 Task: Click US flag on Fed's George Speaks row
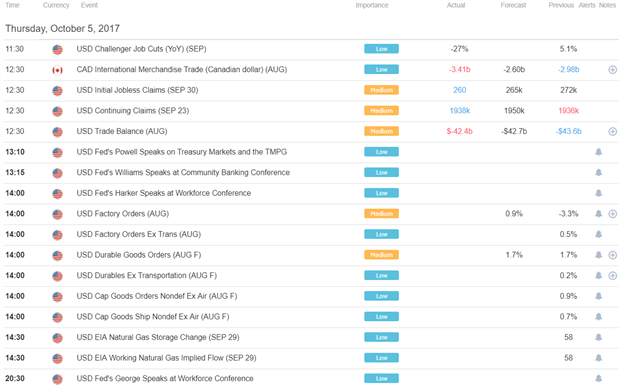click(x=57, y=379)
